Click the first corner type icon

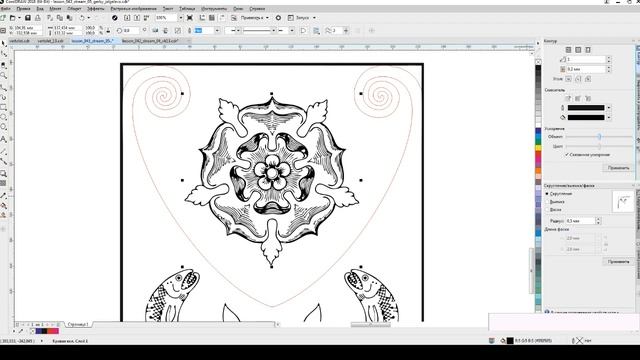coord(568,79)
